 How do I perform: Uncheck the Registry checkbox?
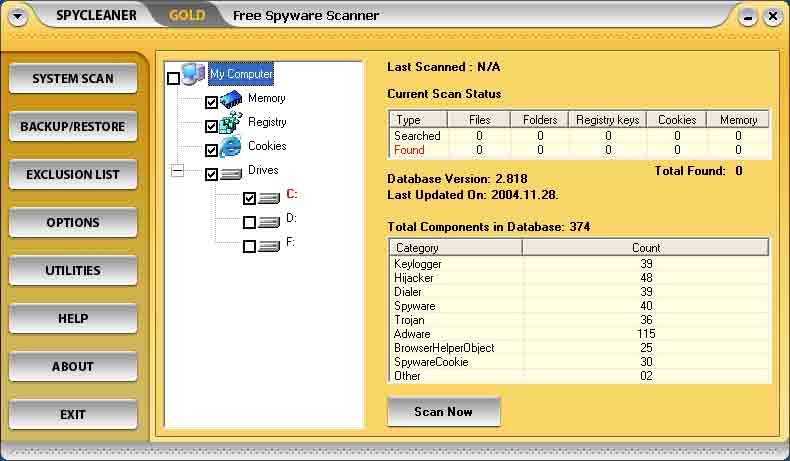coord(212,126)
